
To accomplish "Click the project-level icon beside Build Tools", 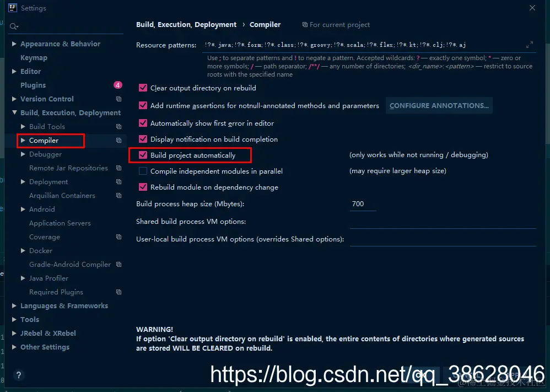I will coord(119,126).
